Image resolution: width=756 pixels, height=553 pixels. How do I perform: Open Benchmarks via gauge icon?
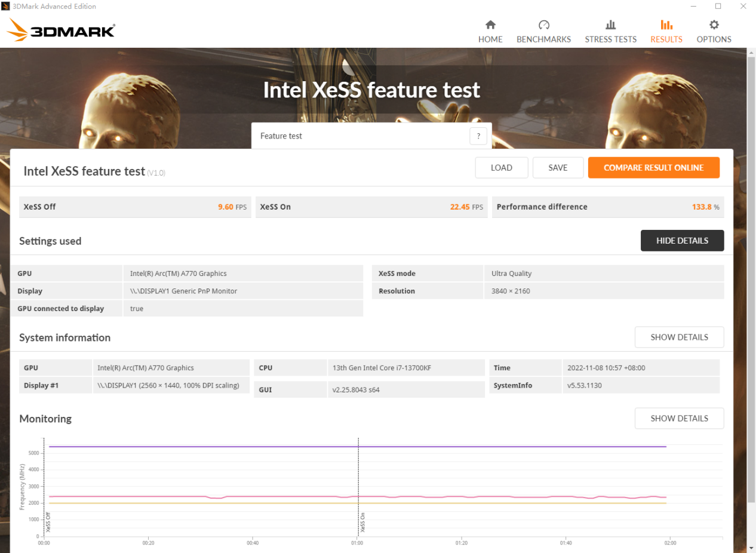pos(543,24)
